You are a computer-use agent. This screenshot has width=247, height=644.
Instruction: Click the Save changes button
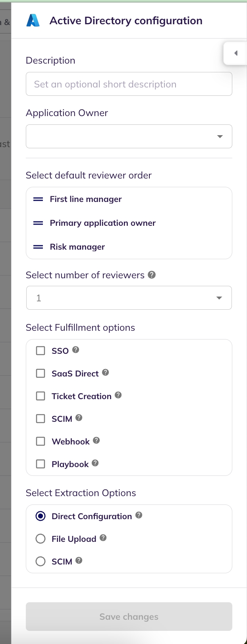click(129, 617)
